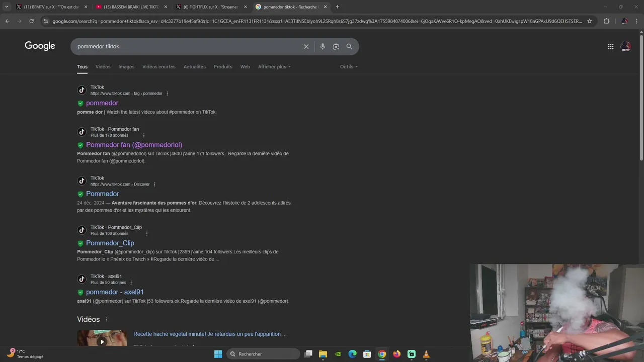Expand the Afficher plus filter menu
Screen dimensions: 644x362
point(274,67)
